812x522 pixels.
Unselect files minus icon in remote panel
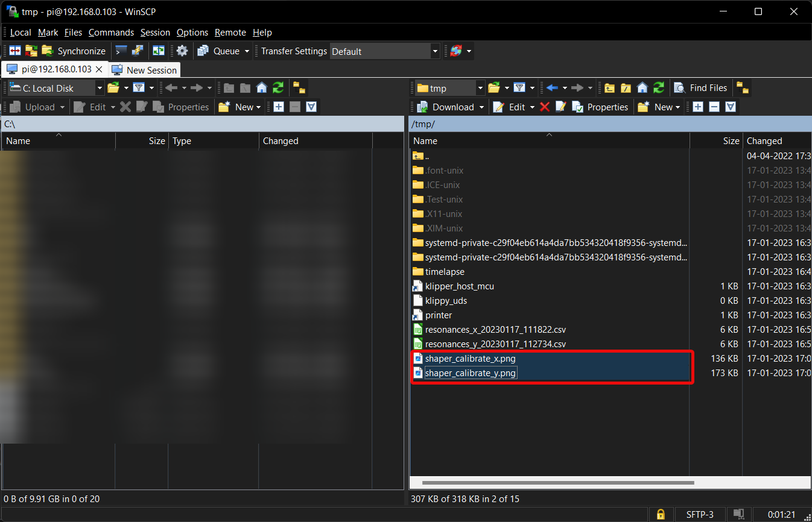714,107
